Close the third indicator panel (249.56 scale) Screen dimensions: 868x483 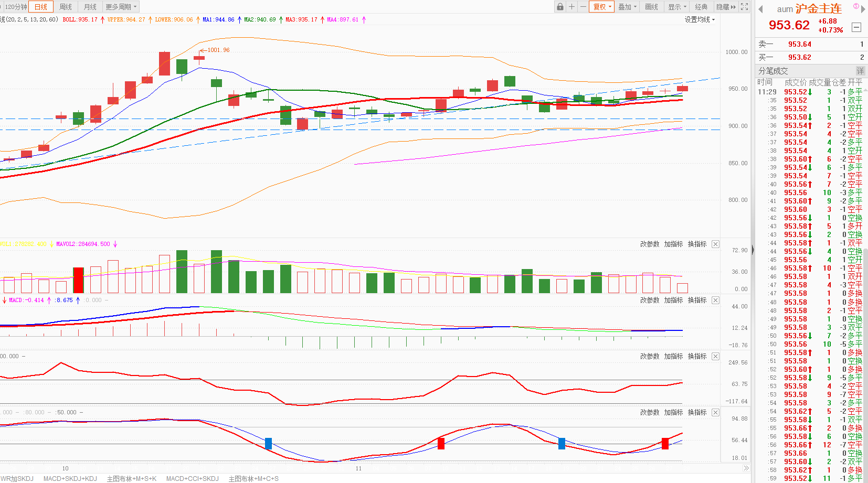[715, 356]
